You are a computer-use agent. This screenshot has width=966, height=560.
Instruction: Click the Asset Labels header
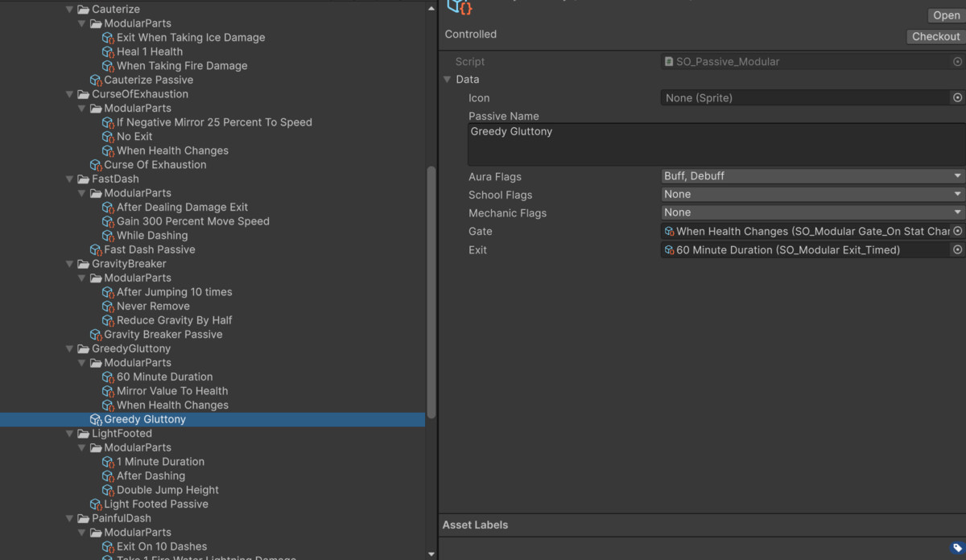click(475, 525)
